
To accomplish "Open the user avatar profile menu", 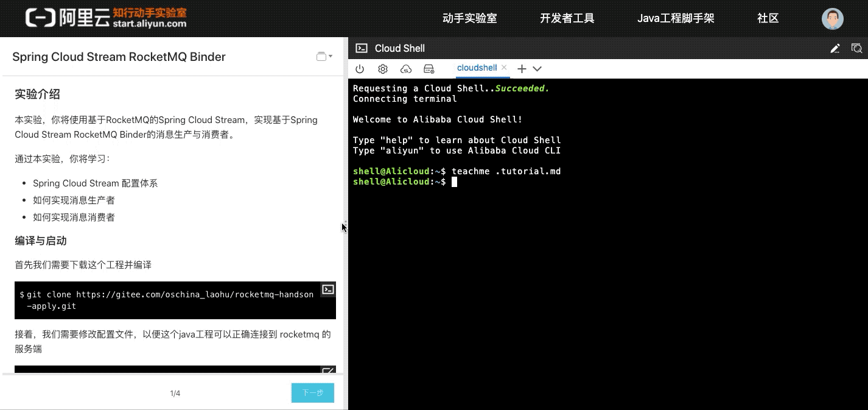I will coord(832,19).
